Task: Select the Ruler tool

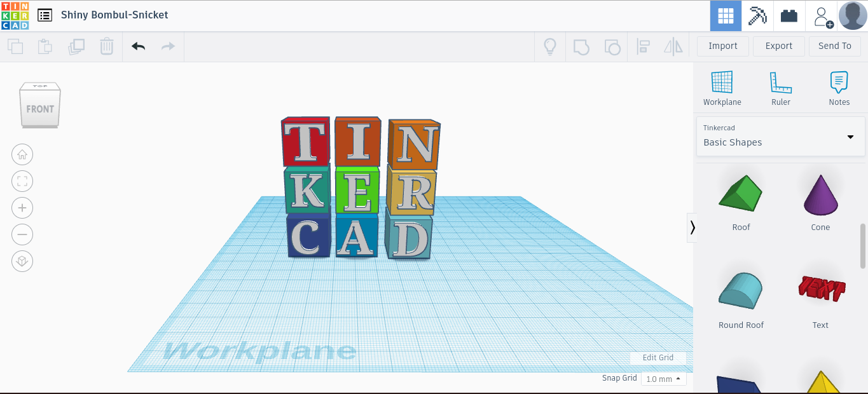Action: [x=780, y=86]
